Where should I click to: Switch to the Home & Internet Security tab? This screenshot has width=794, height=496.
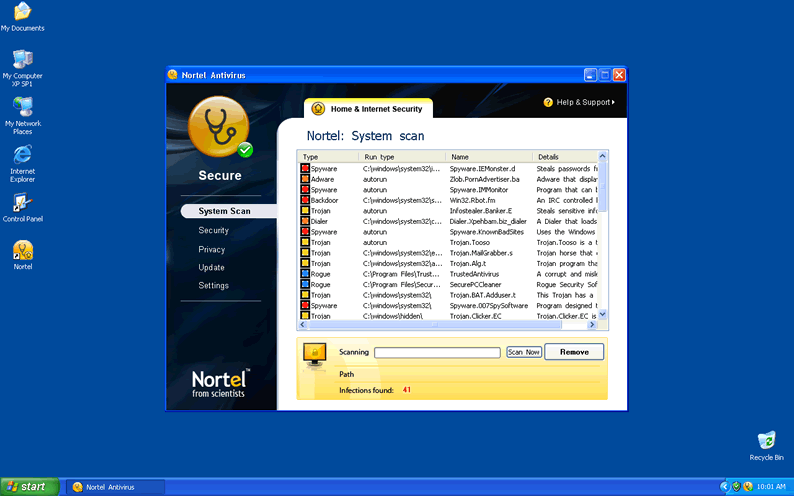(368, 109)
